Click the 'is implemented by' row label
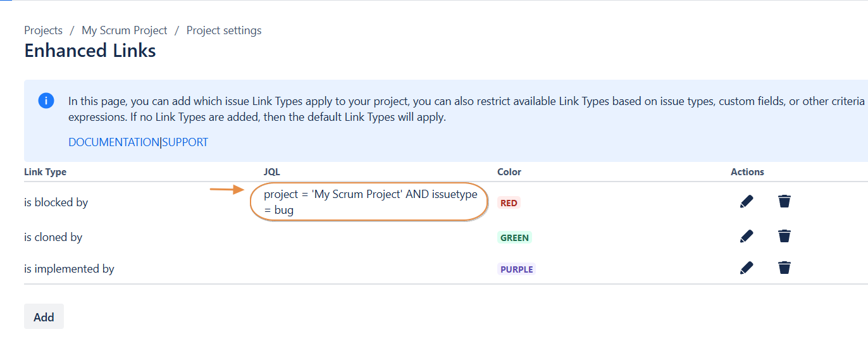The image size is (868, 346). [x=69, y=269]
